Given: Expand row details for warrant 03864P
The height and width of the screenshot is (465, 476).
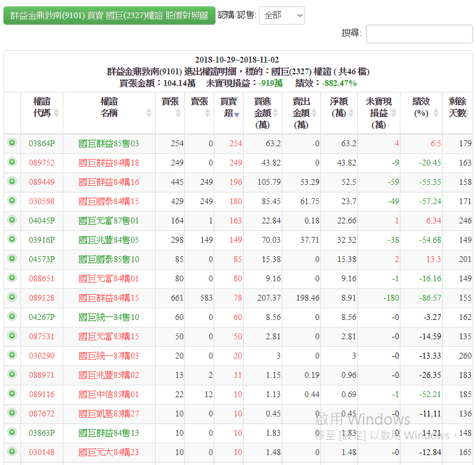Looking at the screenshot, I should 12,143.
